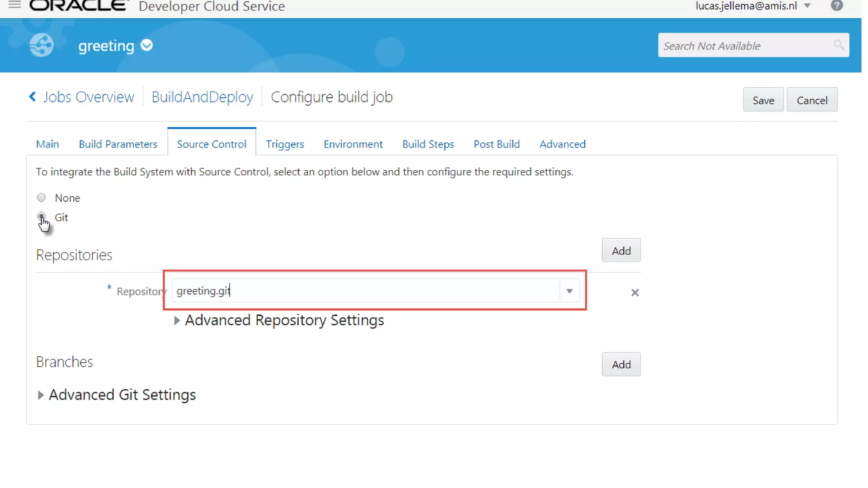Open the Repository dropdown arrow
868x488 pixels.
coord(569,291)
